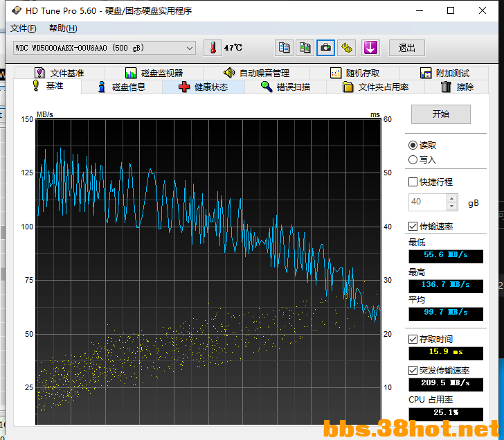
Task: Switch to the 文件夹占用率 tab
Action: (375, 87)
